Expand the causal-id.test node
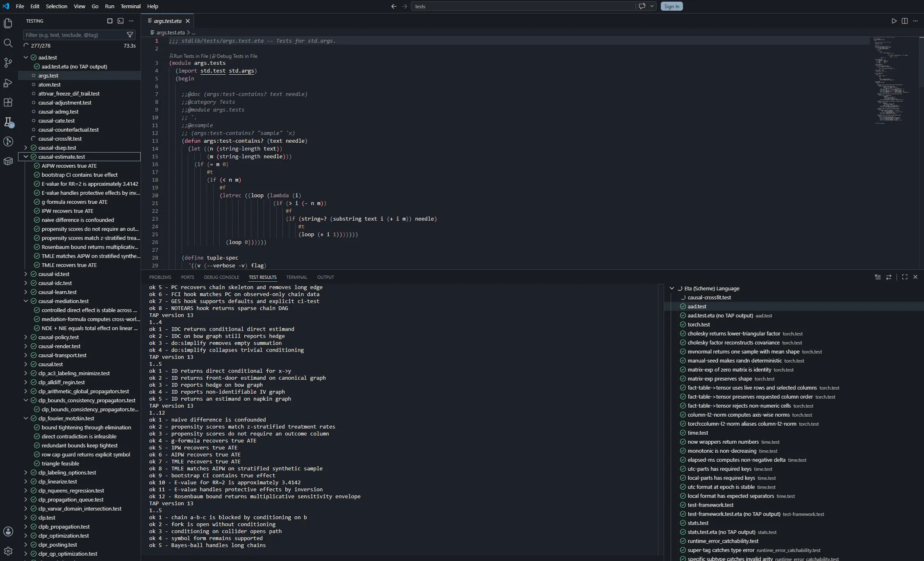Image resolution: width=924 pixels, height=561 pixels. tap(26, 274)
